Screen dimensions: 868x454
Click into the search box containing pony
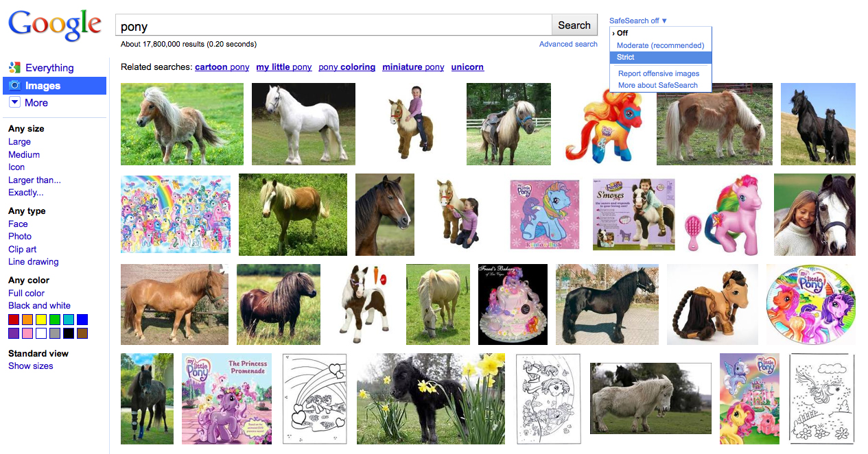pyautogui.click(x=333, y=26)
